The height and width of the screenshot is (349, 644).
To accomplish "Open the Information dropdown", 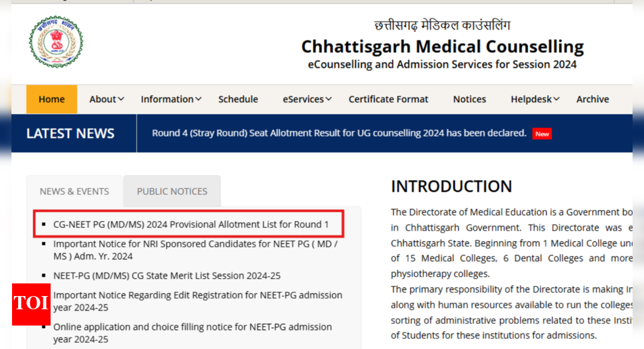I will click(170, 99).
